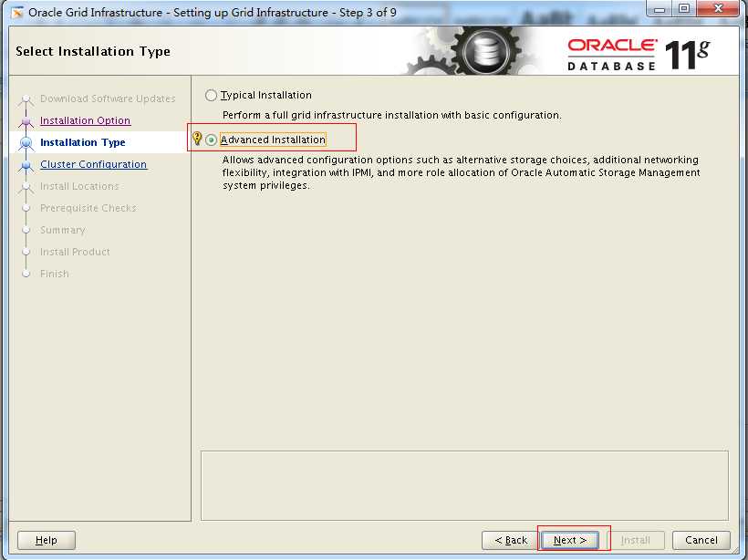Screen dimensions: 748x560
Task: Click the 'Perform a full grid infrastructure installation' description
Action: pyautogui.click(x=391, y=115)
